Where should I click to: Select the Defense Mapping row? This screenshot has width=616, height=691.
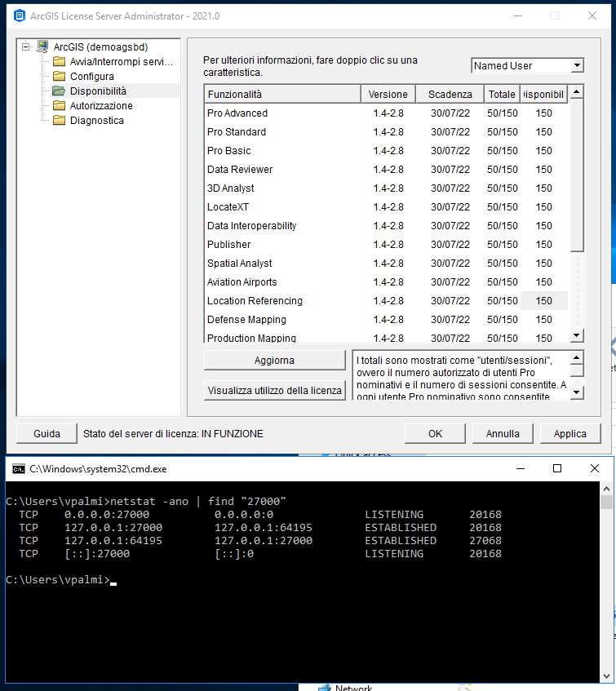(x=387, y=319)
